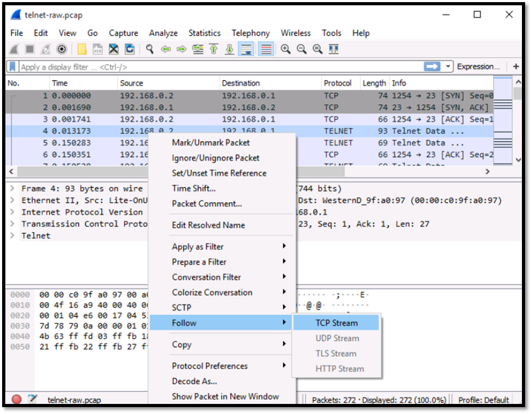Zoom in the main window text
Image resolution: width=532 pixels, height=414 pixels.
[286, 49]
